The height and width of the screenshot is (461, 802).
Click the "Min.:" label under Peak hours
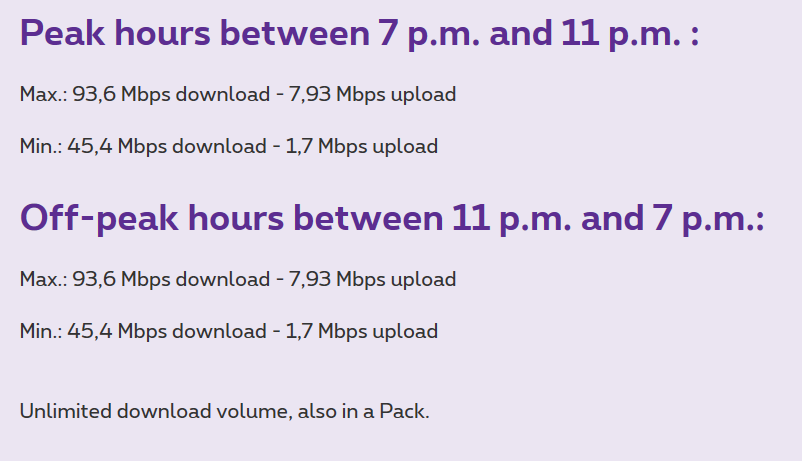tap(41, 147)
